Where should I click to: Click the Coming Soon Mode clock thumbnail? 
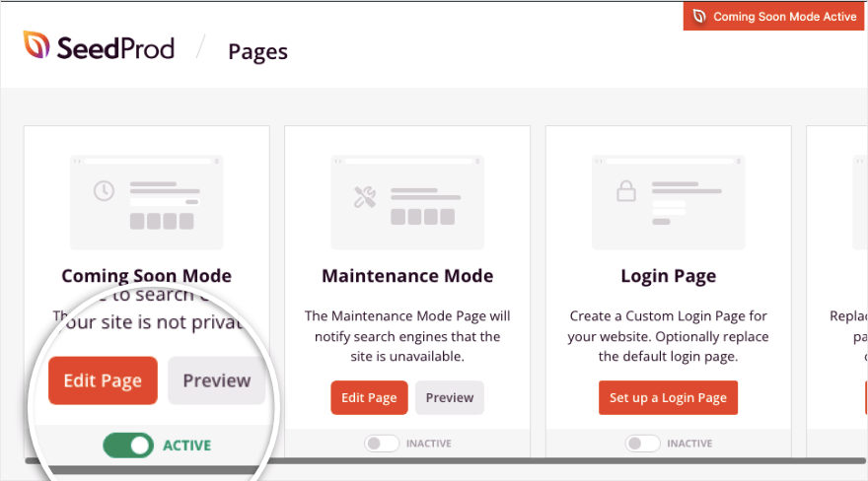[x=147, y=202]
